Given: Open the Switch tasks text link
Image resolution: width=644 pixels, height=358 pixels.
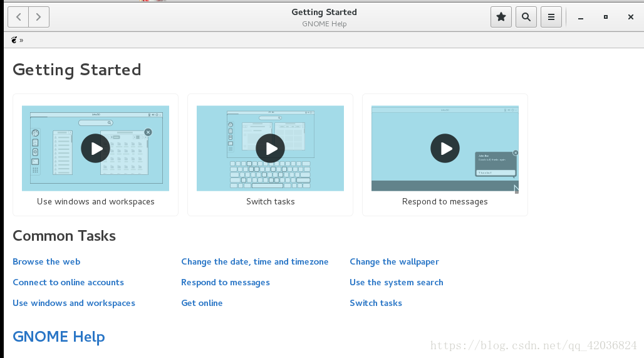Looking at the screenshot, I should click(376, 303).
